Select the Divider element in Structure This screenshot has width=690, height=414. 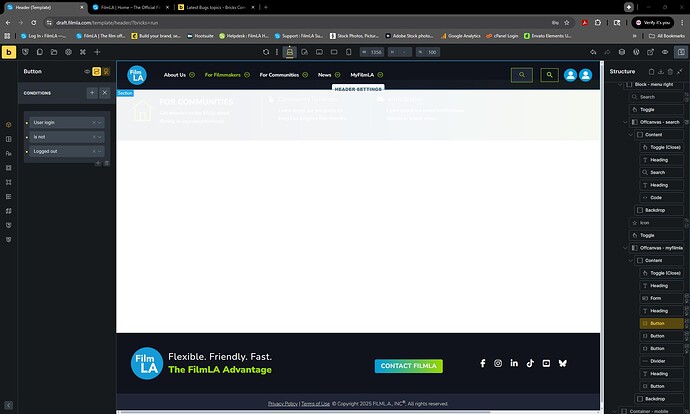tap(661, 361)
